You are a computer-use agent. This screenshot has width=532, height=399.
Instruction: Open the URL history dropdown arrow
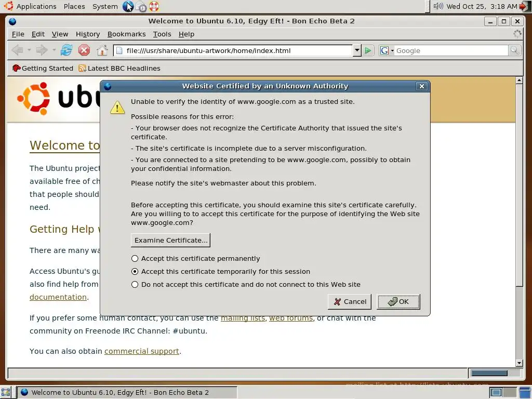pos(356,50)
